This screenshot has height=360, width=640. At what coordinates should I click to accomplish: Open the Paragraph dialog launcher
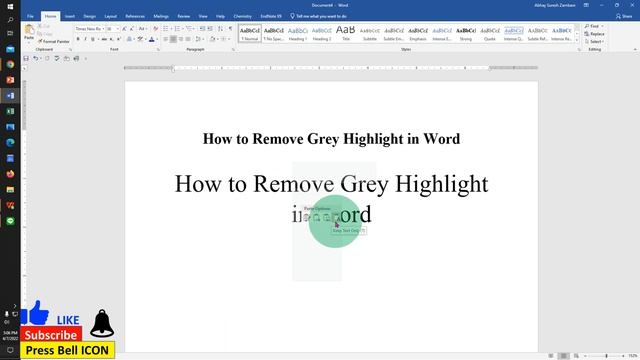point(233,50)
